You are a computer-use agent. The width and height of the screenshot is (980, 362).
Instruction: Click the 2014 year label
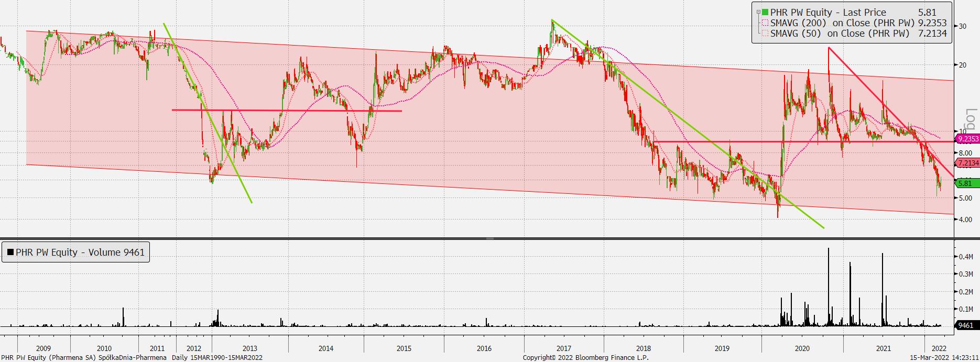click(x=325, y=348)
